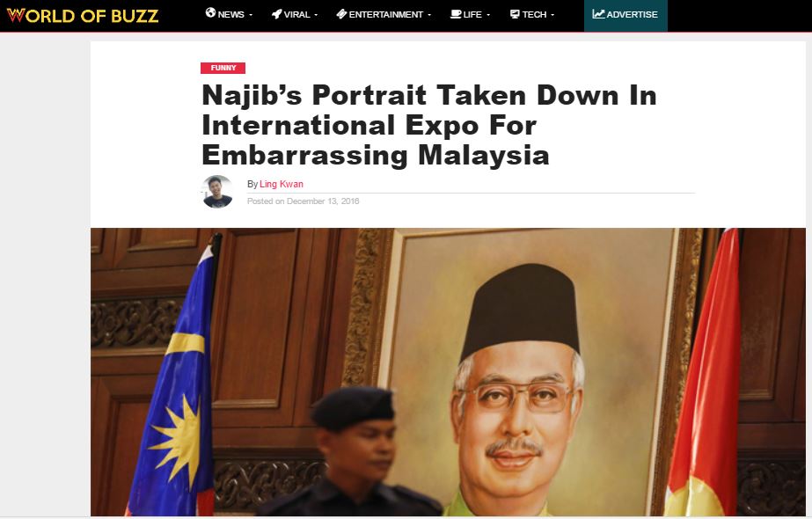Open the Ling Kwan author link
This screenshot has width=812, height=519.
click(282, 184)
